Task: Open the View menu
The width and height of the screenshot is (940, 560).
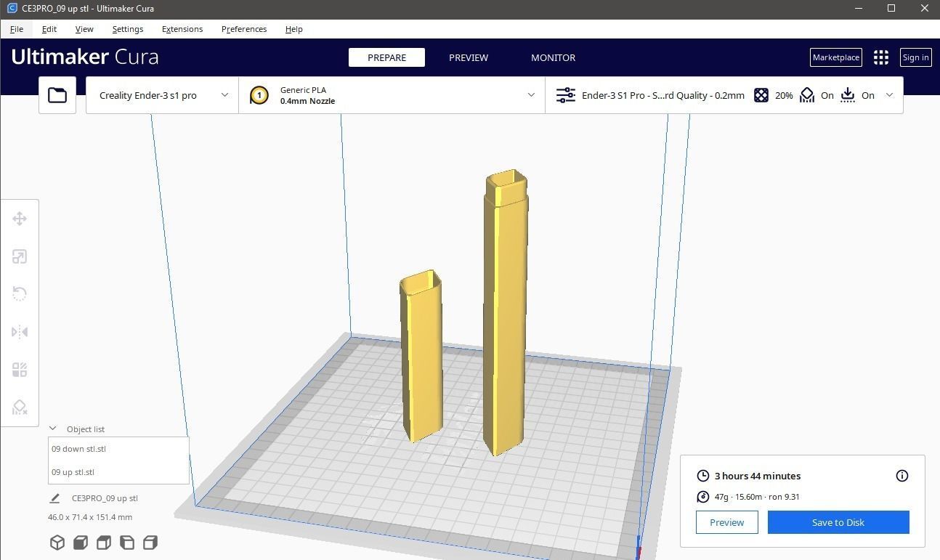Action: coord(84,29)
